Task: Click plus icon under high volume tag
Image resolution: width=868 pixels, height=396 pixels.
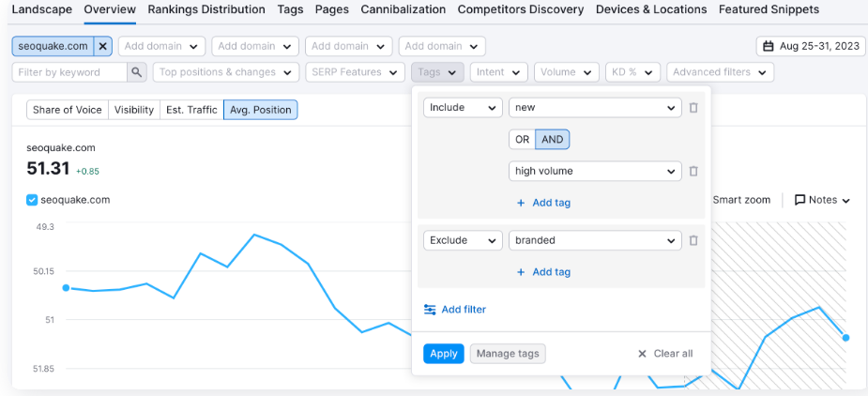Action: [521, 203]
